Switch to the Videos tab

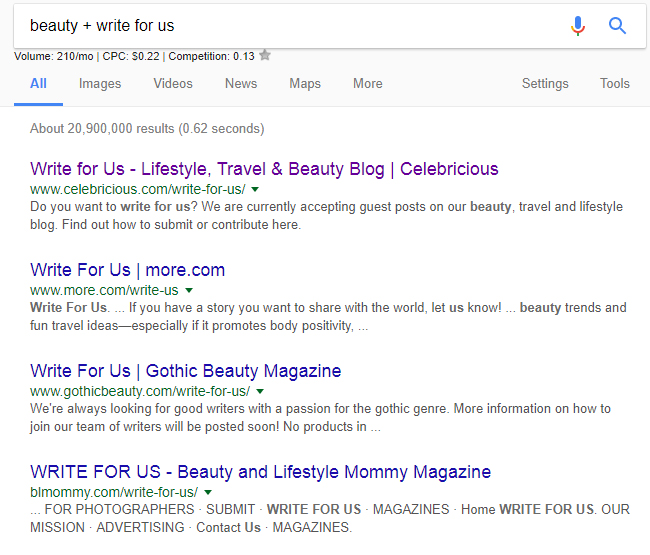pyautogui.click(x=173, y=84)
